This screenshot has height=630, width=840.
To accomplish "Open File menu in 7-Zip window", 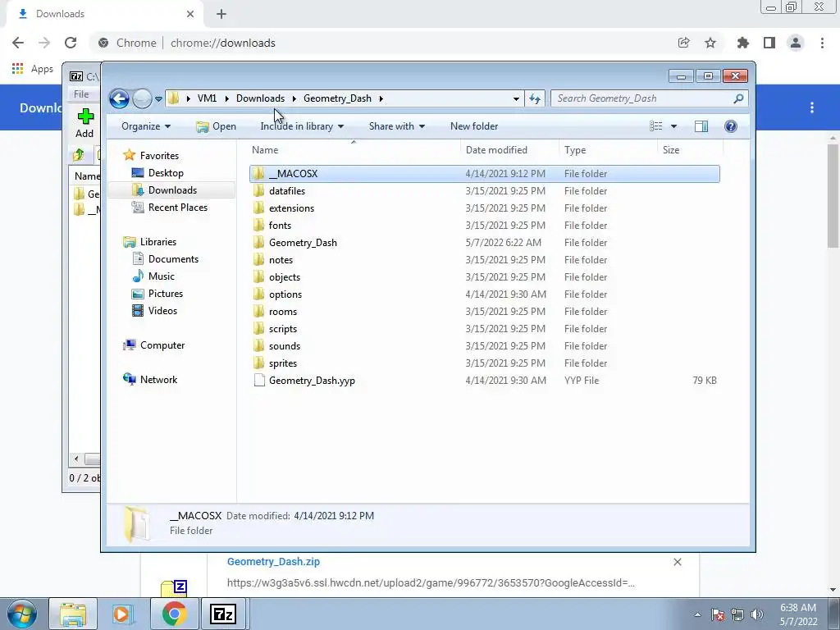I will click(81, 94).
